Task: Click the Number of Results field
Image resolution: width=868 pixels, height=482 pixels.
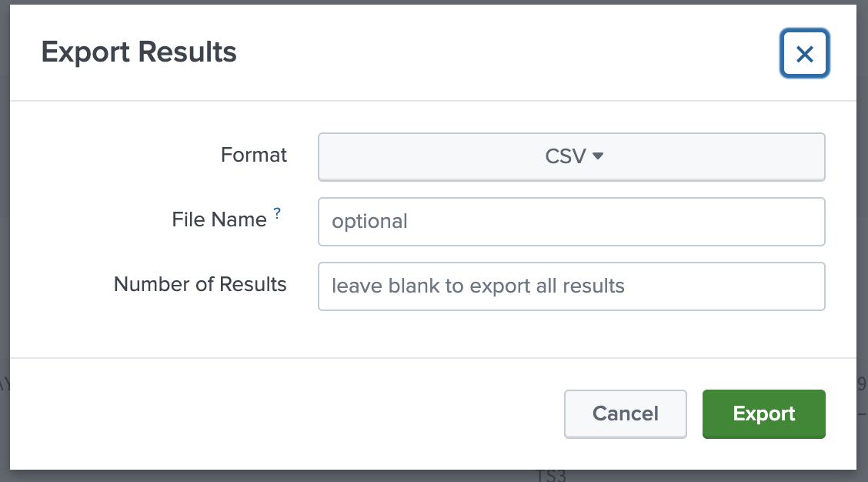Action: (571, 286)
